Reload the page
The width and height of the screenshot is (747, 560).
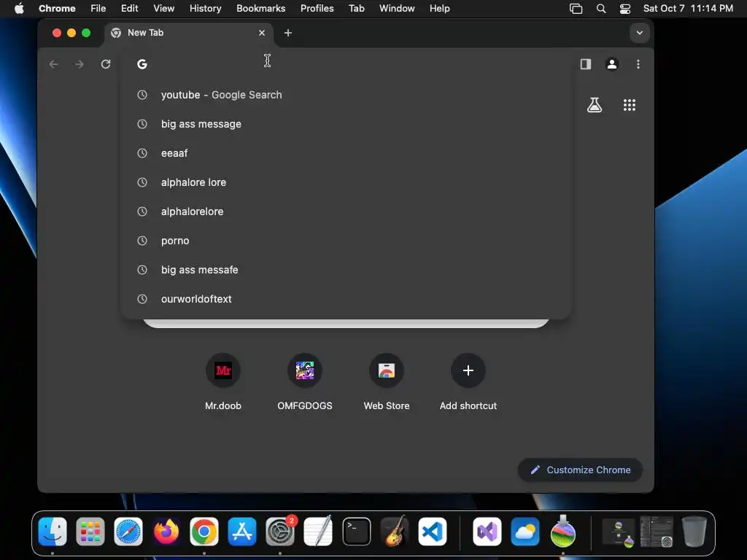point(106,64)
